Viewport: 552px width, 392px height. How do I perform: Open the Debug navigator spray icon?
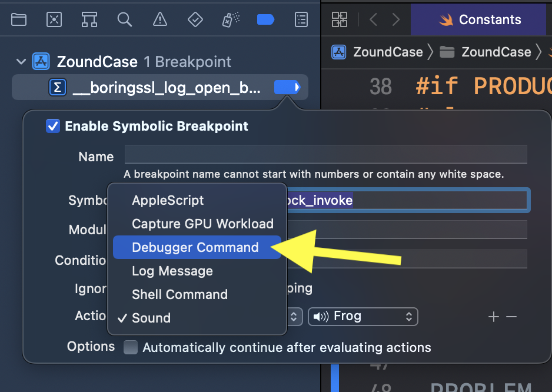230,19
